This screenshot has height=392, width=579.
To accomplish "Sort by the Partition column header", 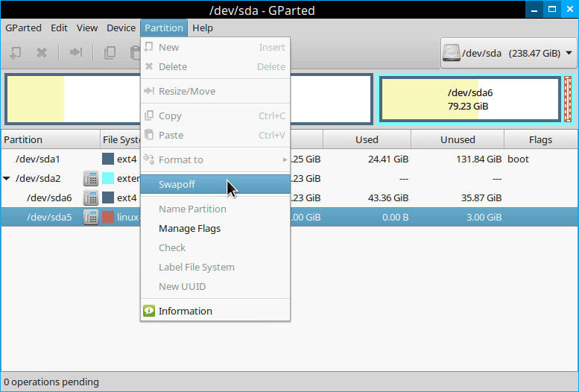I will pyautogui.click(x=51, y=139).
